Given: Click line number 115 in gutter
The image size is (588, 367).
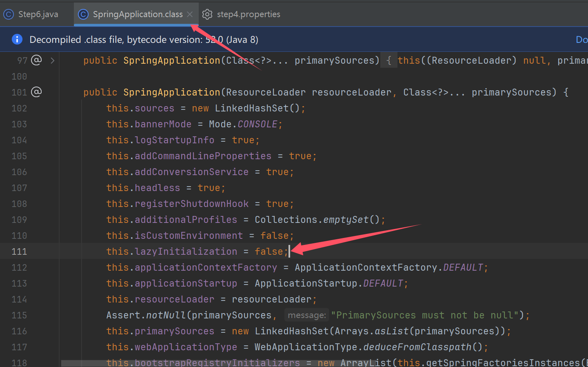Looking at the screenshot, I should tap(19, 315).
